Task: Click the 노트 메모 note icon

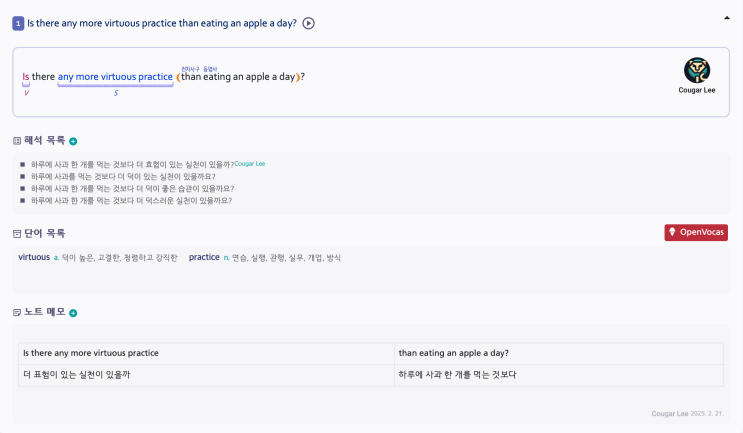Action: pos(17,313)
